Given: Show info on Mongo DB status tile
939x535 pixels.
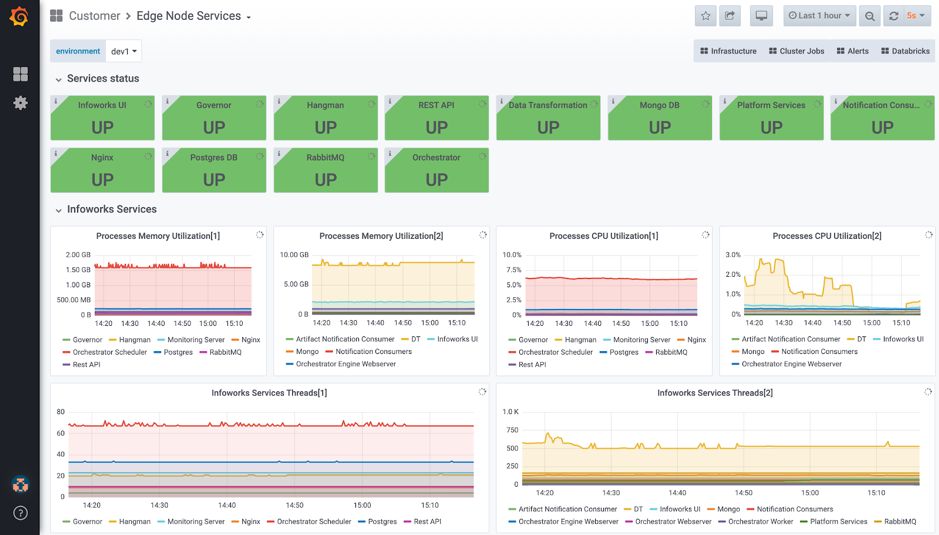Looking at the screenshot, I should point(613,101).
